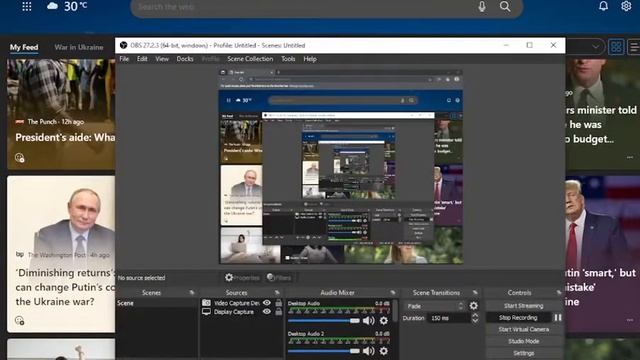Lock the Display Capture source
This screenshot has width=640, height=360.
pyautogui.click(x=279, y=312)
